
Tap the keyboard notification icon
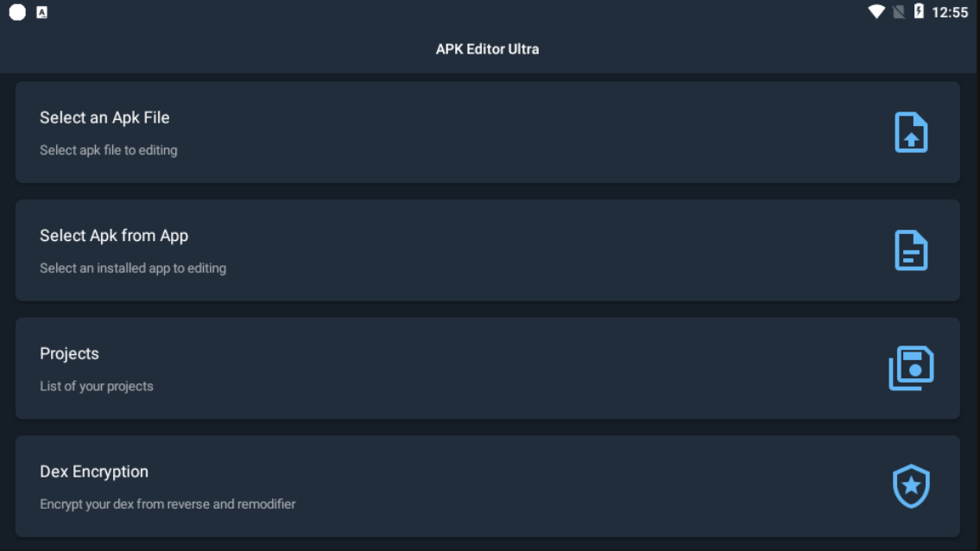(41, 12)
